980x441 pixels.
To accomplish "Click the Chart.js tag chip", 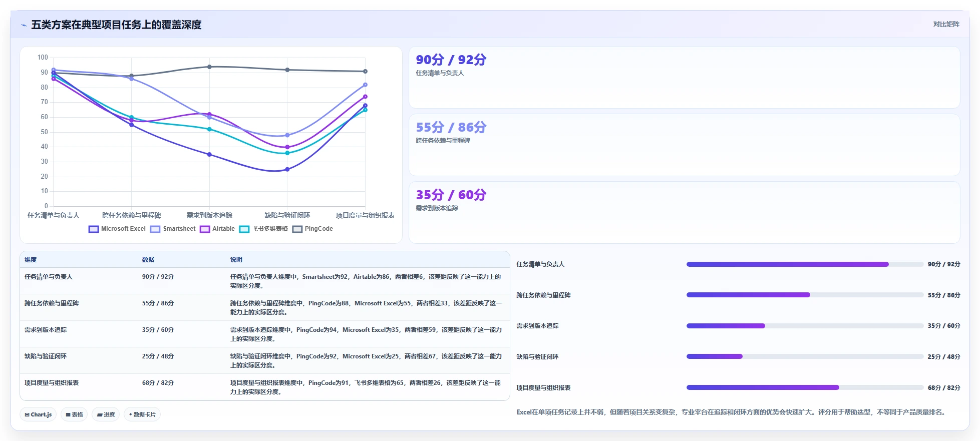I will [38, 414].
